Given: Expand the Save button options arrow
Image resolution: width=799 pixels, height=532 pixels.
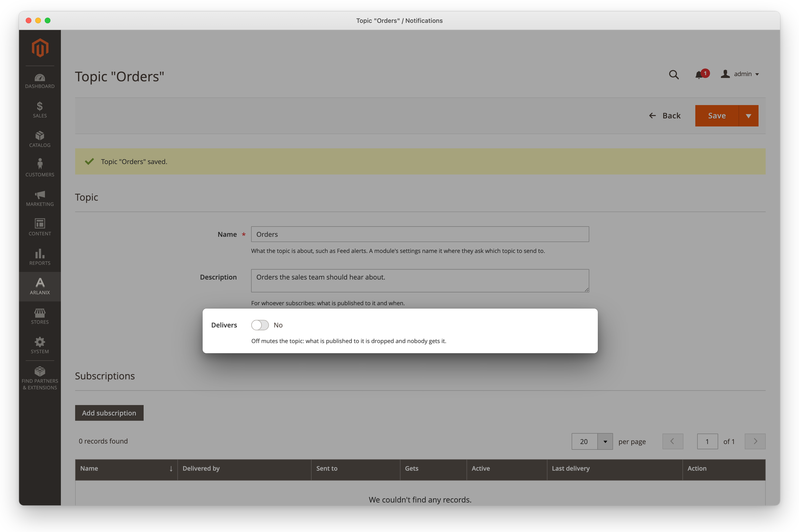Looking at the screenshot, I should [748, 116].
